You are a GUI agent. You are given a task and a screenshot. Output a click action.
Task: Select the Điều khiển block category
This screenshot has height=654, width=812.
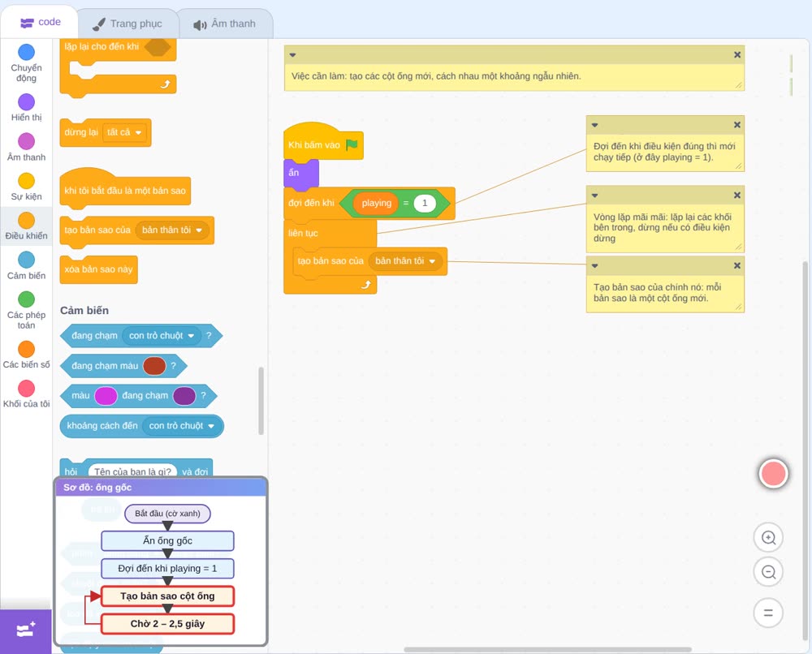(27, 226)
